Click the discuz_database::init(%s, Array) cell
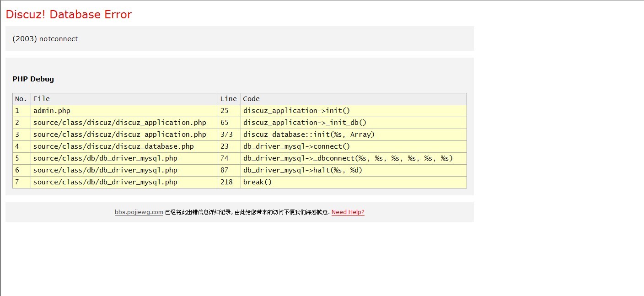 [309, 135]
